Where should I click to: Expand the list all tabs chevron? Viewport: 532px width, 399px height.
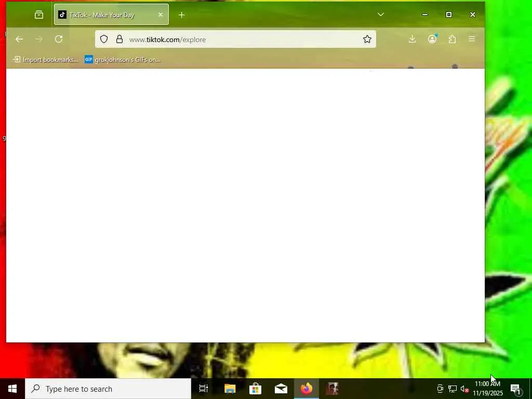(381, 15)
